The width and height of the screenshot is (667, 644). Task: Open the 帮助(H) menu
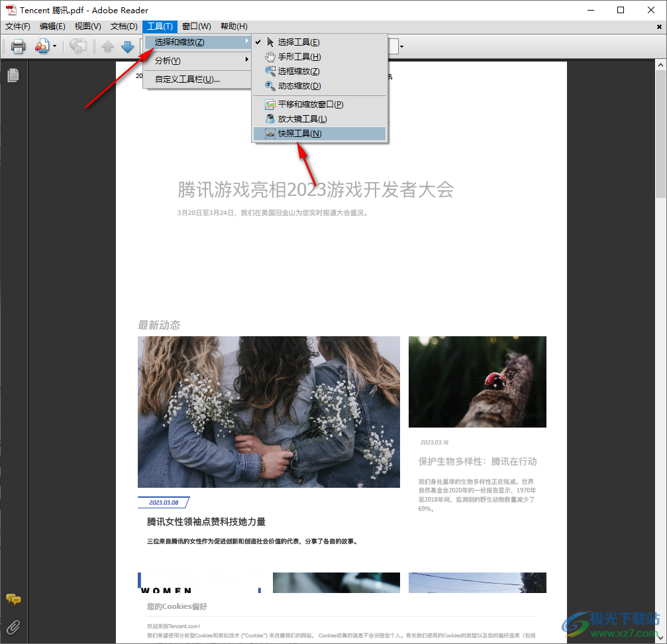coord(234,26)
